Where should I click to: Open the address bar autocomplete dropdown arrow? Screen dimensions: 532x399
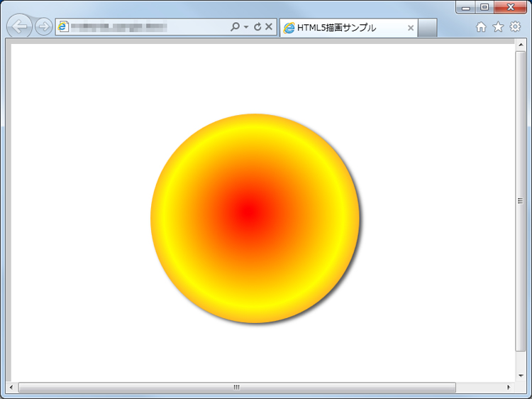(x=246, y=27)
